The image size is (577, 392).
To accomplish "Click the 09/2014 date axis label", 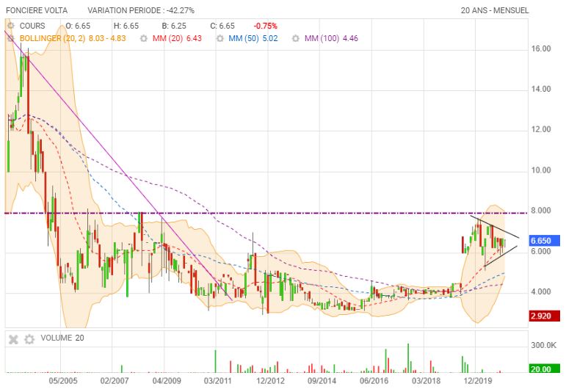I will coord(322,380).
